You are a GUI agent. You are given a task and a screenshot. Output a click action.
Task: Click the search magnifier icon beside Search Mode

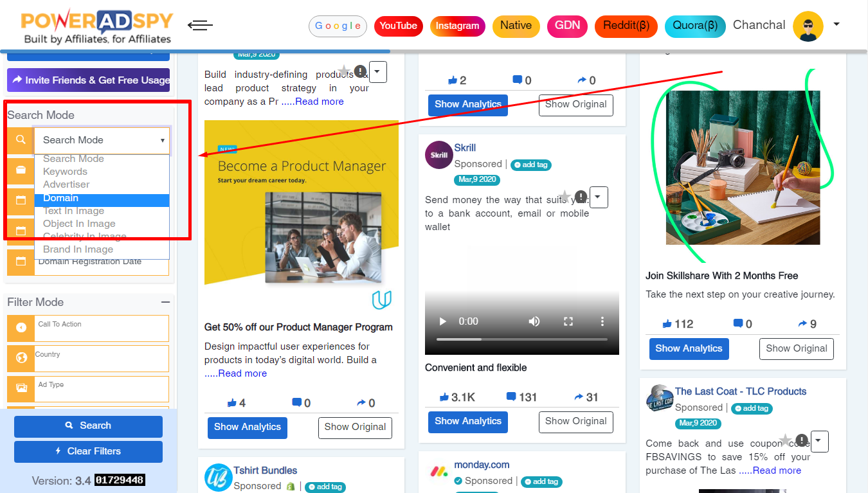pyautogui.click(x=21, y=139)
